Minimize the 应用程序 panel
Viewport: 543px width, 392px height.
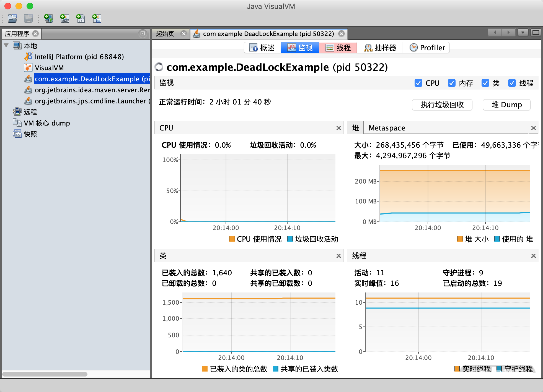[x=143, y=33]
